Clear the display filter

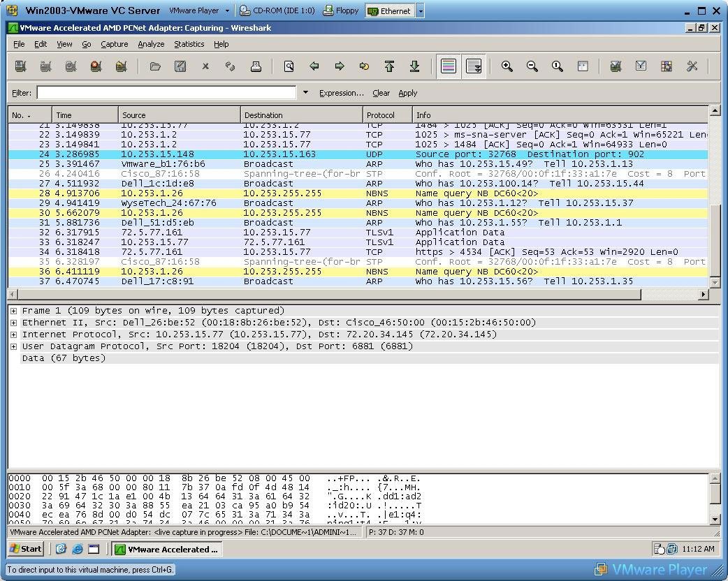pos(381,93)
